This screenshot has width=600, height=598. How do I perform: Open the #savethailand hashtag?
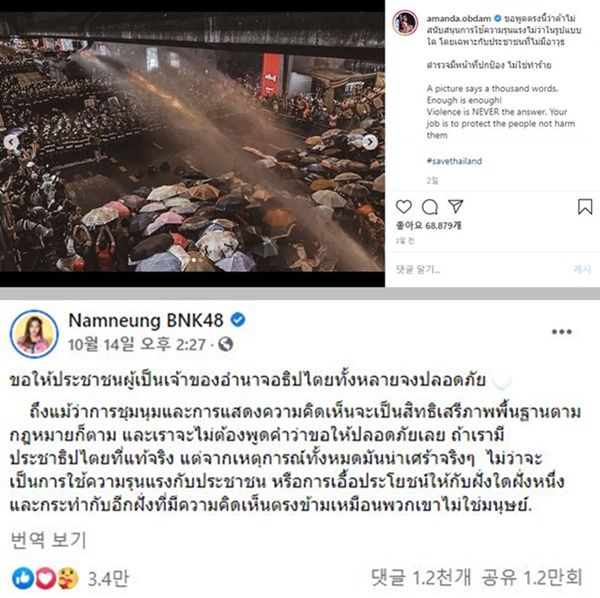(454, 161)
